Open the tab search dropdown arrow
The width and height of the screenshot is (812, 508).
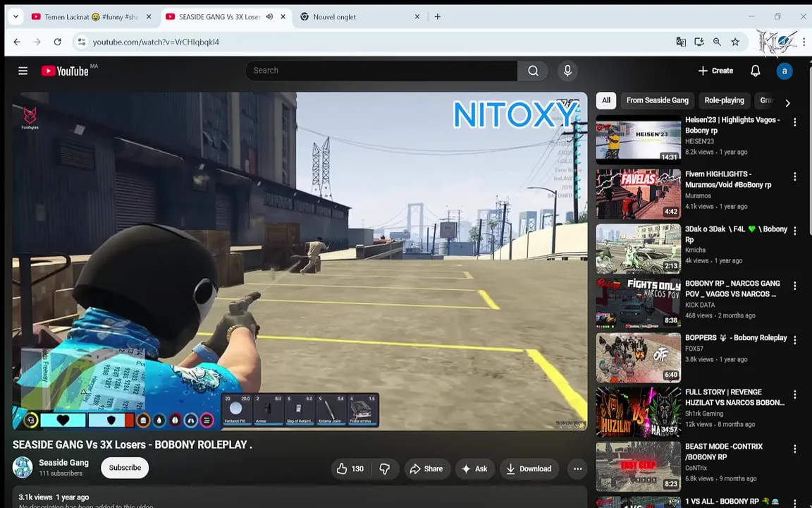tap(16, 17)
